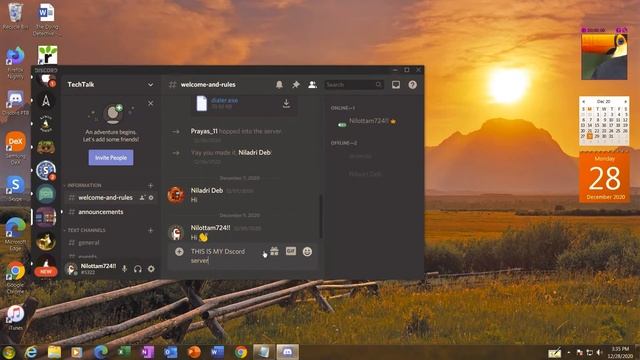Click Nilottam724!! user panel avatar
The height and width of the screenshot is (360, 640).
71,269
